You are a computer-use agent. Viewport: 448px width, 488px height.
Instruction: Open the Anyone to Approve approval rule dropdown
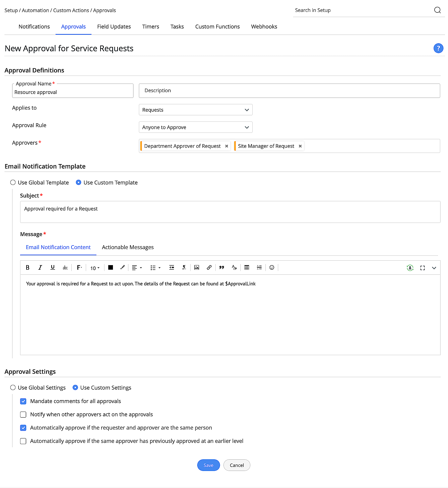point(195,127)
